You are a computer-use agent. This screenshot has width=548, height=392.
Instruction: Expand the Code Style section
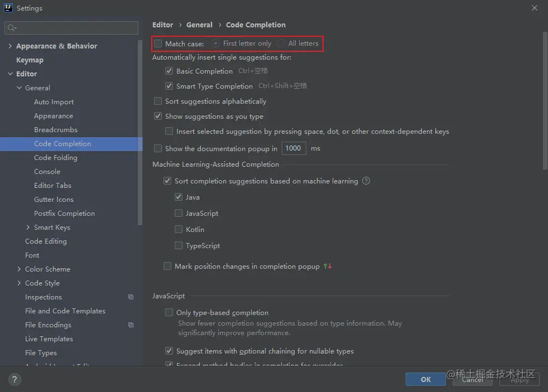19,283
